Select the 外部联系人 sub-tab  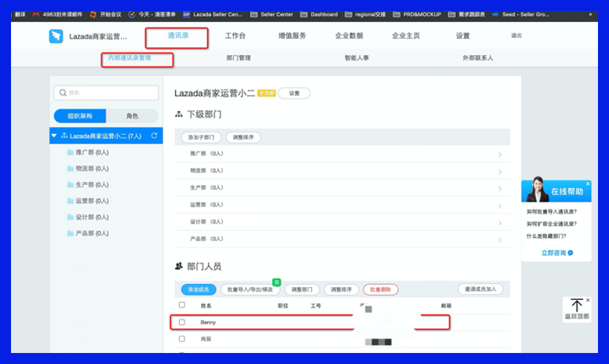tap(477, 58)
